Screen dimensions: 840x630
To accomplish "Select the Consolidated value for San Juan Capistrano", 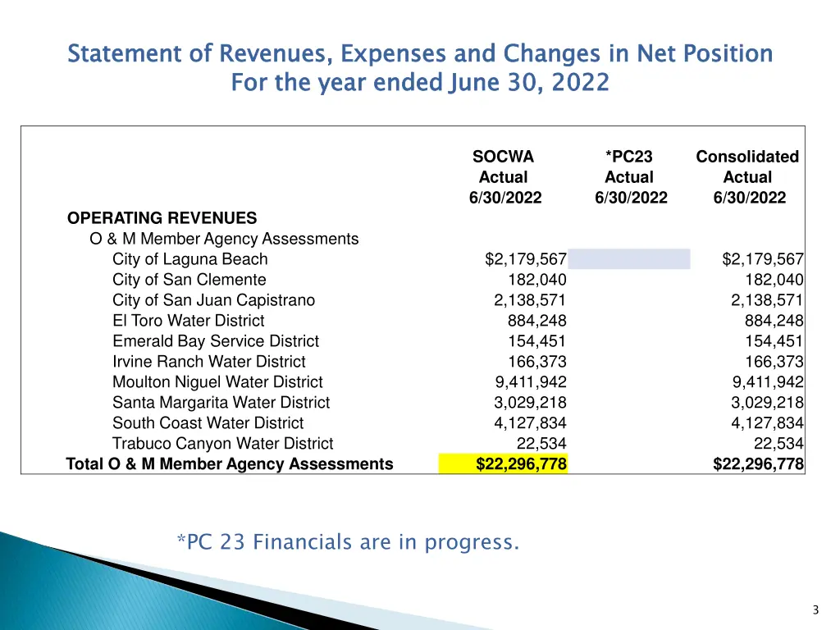I will [x=767, y=300].
